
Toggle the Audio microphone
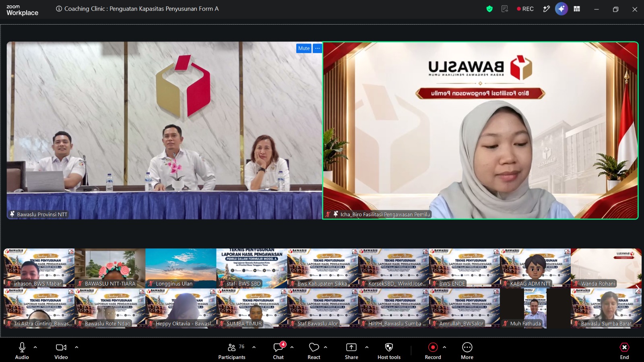pyautogui.click(x=22, y=351)
